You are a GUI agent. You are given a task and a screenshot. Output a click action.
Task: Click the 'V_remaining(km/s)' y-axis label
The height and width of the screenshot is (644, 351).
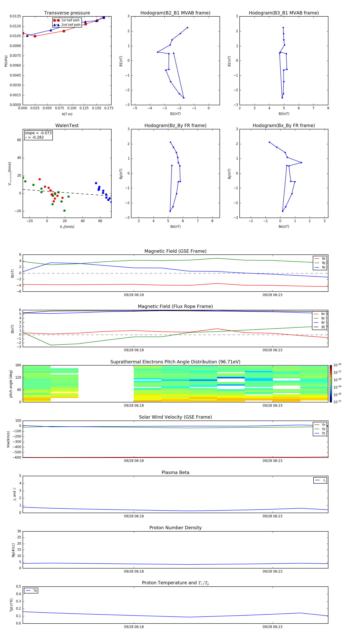click(10, 173)
